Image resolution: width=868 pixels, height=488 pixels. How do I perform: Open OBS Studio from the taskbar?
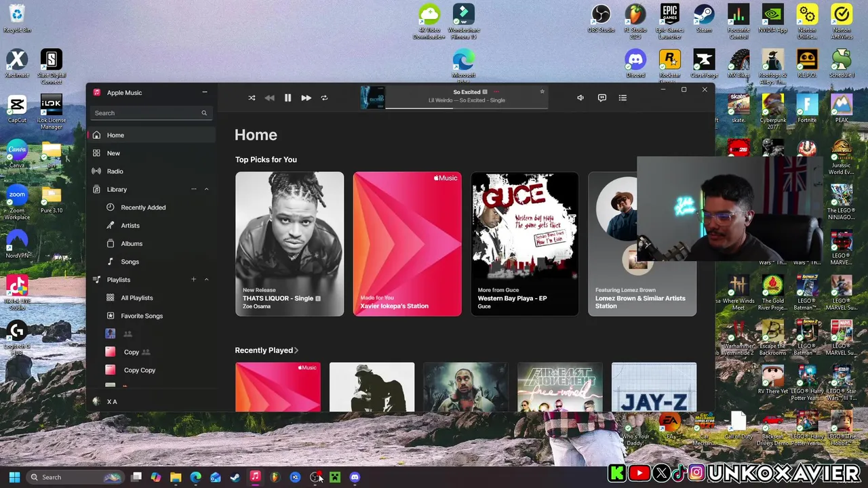click(x=315, y=477)
